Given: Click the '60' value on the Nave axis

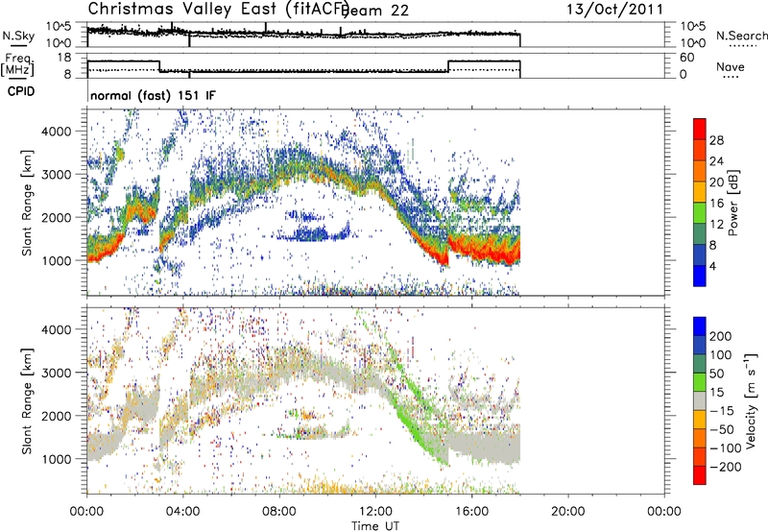Looking at the screenshot, I should tap(687, 58).
